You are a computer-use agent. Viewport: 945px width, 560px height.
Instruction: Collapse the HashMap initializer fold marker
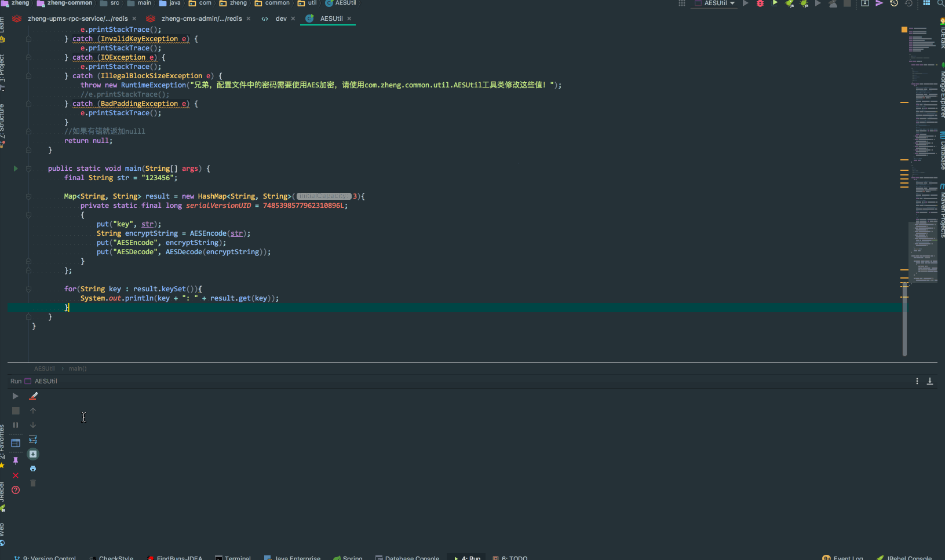click(28, 196)
